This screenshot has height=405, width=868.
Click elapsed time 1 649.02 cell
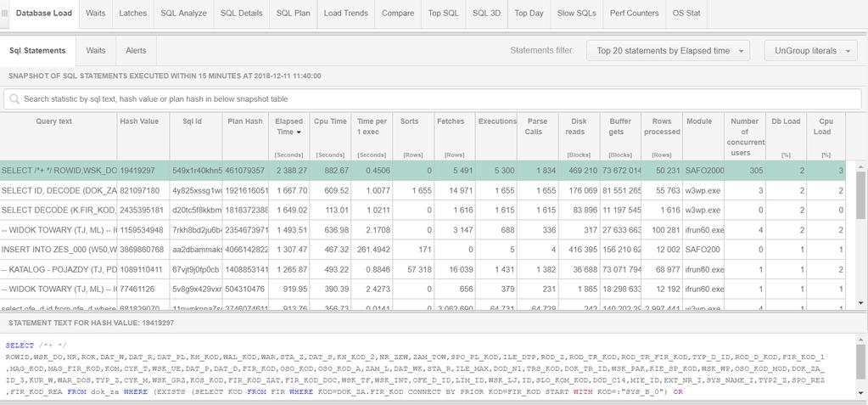289,211
